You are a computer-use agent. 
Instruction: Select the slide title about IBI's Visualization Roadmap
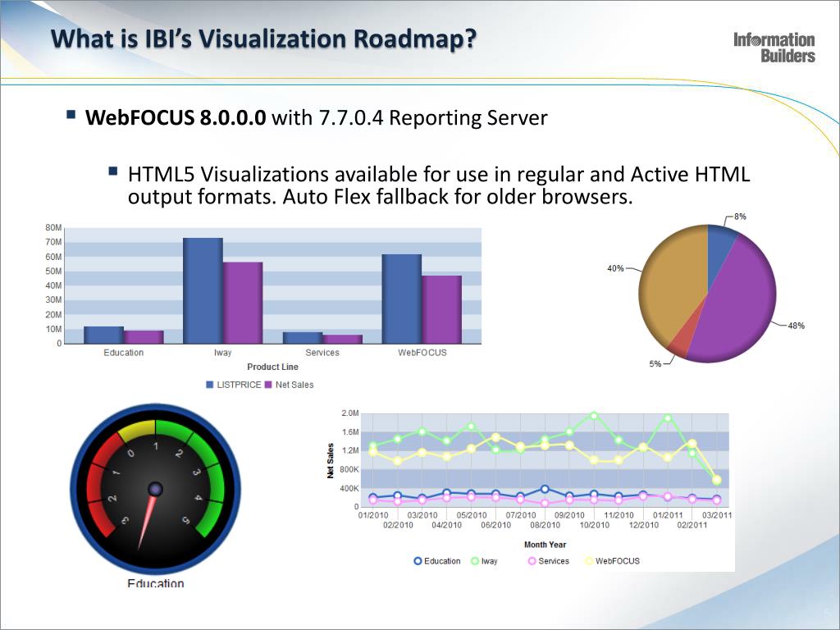263,39
